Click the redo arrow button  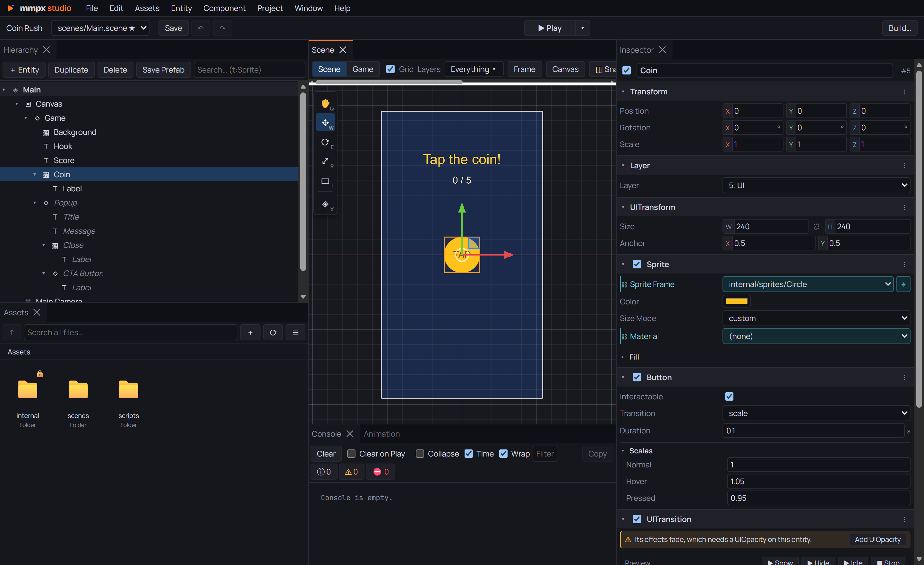(x=222, y=28)
